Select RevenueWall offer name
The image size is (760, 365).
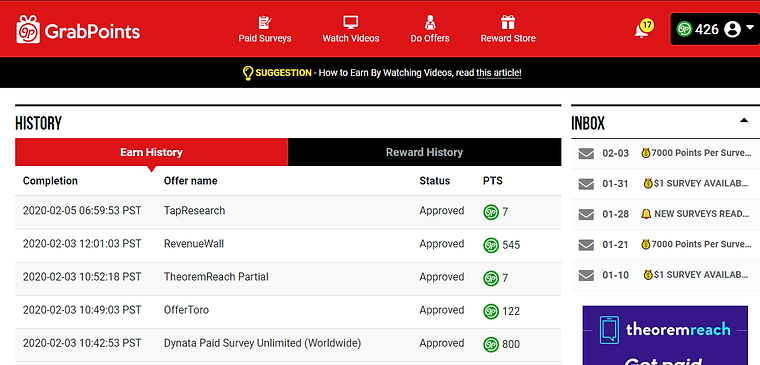pyautogui.click(x=194, y=244)
